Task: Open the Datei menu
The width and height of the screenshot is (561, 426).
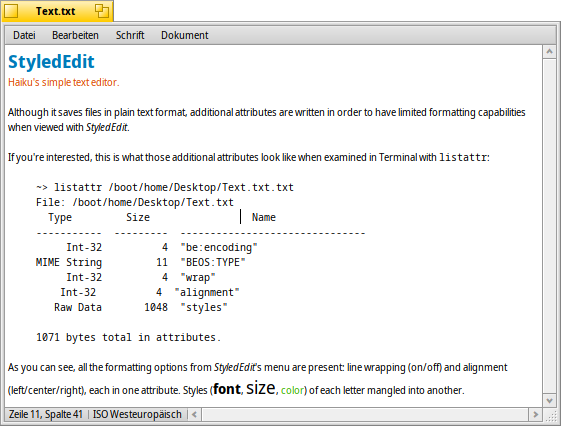Action: click(x=24, y=35)
